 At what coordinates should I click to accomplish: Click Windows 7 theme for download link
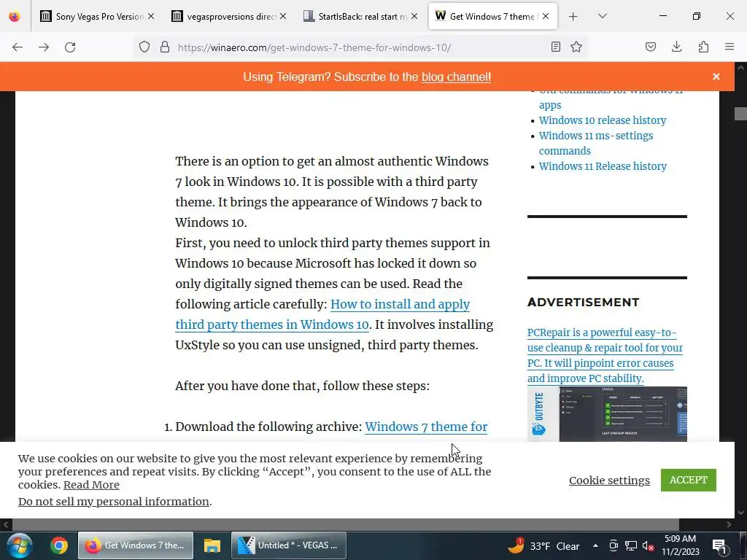[x=426, y=427]
